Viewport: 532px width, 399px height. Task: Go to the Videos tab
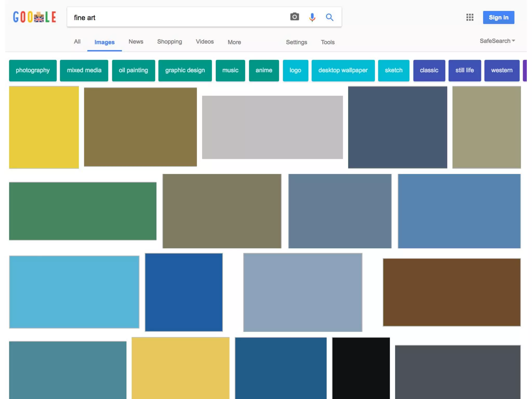point(204,42)
